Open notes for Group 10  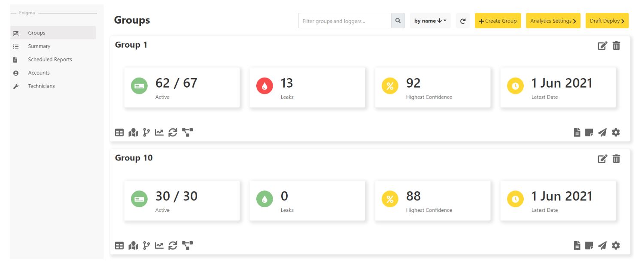(589, 246)
